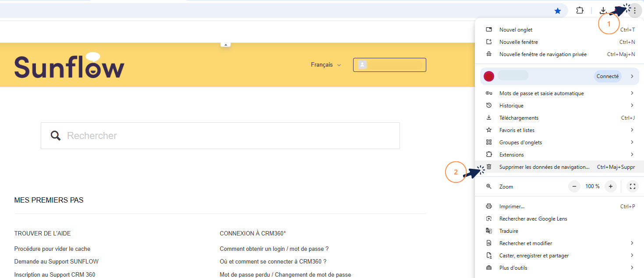Expand Historique submenu arrow
Viewport: 644px width, 278px height.
click(632, 105)
